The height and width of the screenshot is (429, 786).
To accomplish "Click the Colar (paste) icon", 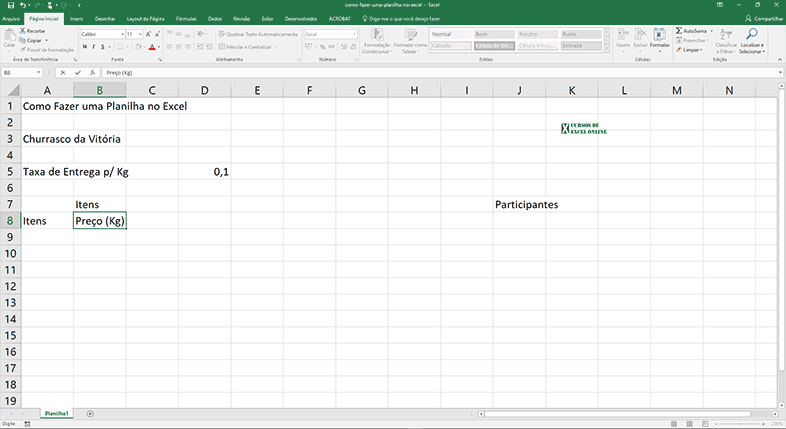I will coord(9,36).
